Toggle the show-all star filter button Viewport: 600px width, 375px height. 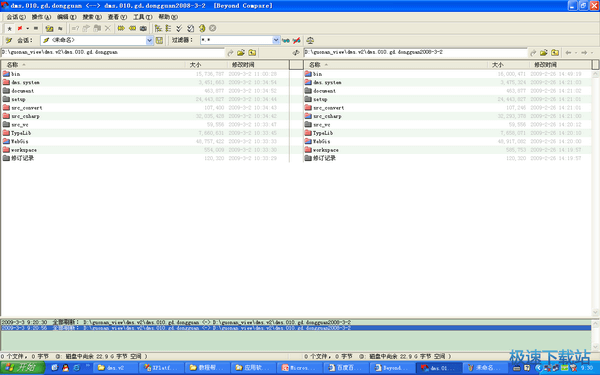click(10, 28)
